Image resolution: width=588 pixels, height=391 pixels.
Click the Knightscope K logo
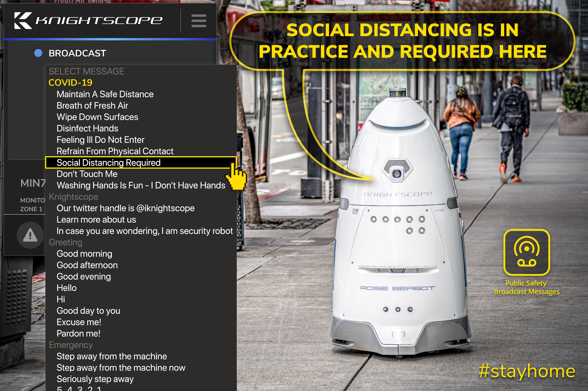[23, 21]
